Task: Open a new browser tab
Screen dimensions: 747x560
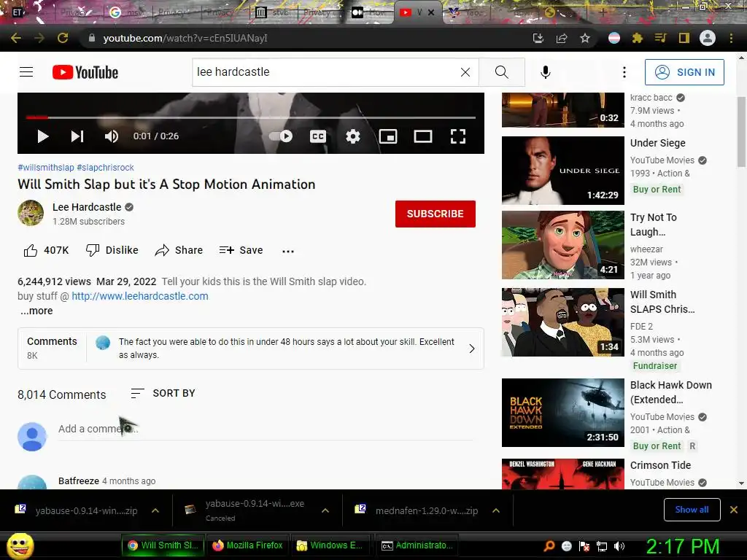Action: point(603,13)
